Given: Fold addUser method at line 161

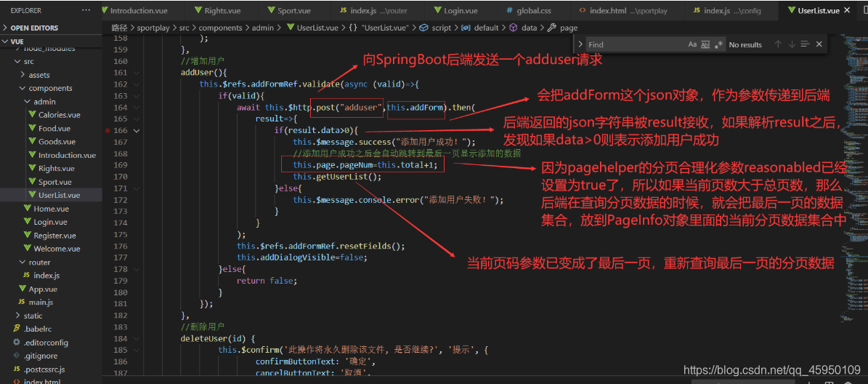Looking at the screenshot, I should pyautogui.click(x=136, y=73).
